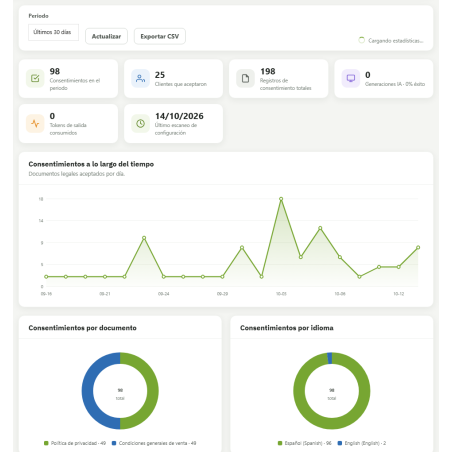
Task: Click the '25' clientes que aceptaron value
Action: 160,75
